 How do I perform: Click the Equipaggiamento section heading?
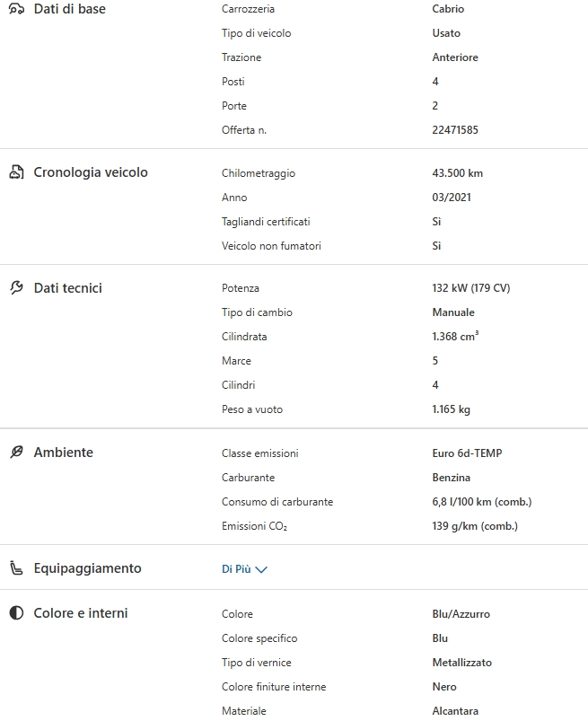(x=87, y=568)
